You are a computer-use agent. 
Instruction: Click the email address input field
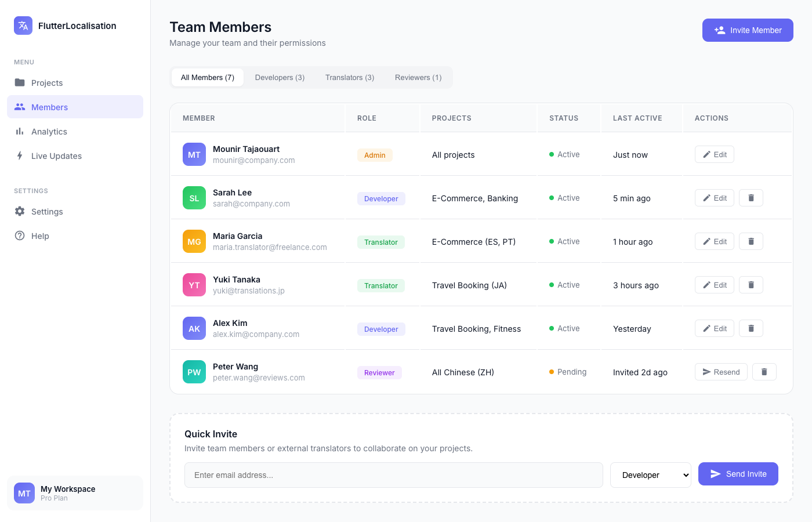(393, 474)
